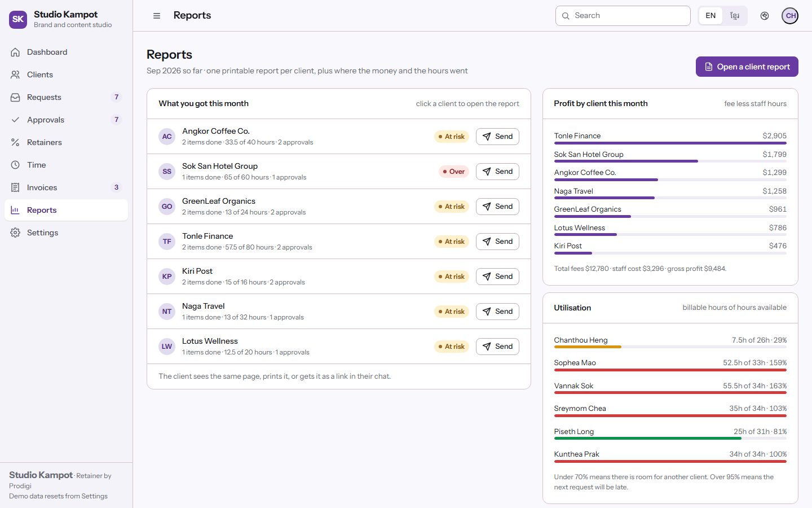
Task: Toggle the sidebar with the hamburger icon
Action: 157,16
